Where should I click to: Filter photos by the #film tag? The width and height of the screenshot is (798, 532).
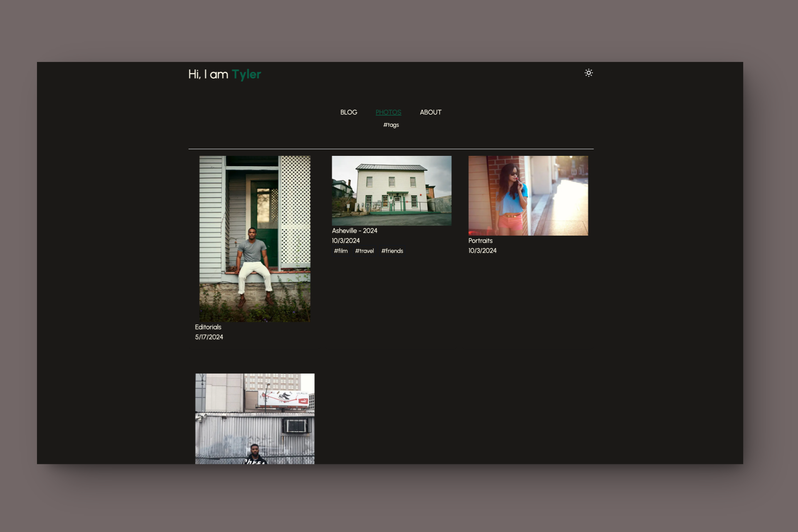(341, 251)
